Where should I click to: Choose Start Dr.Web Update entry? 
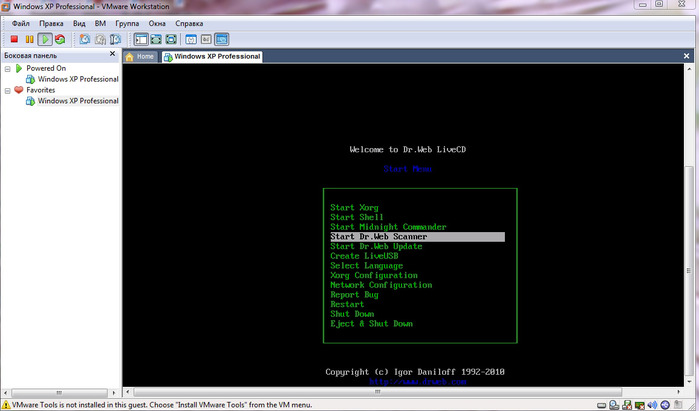(x=376, y=247)
